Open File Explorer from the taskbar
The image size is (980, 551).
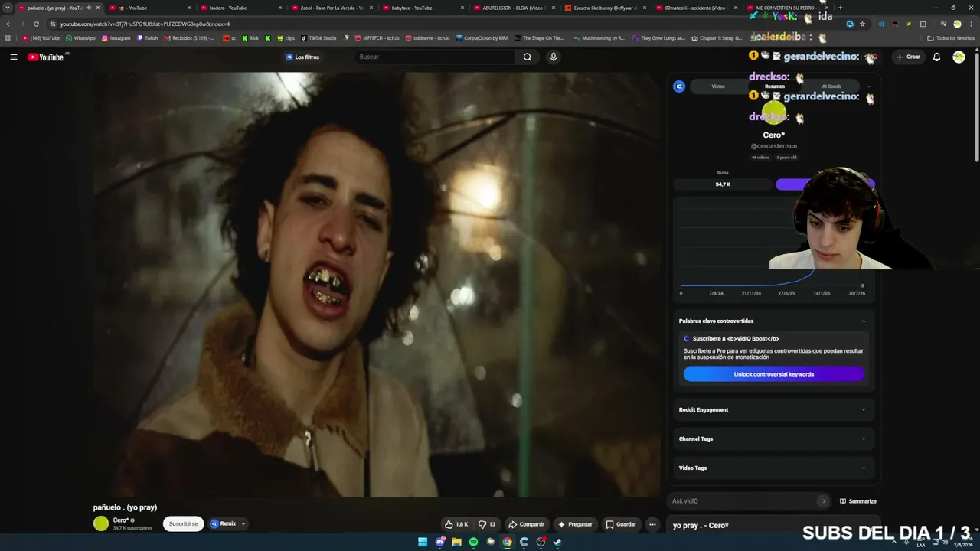point(456,542)
